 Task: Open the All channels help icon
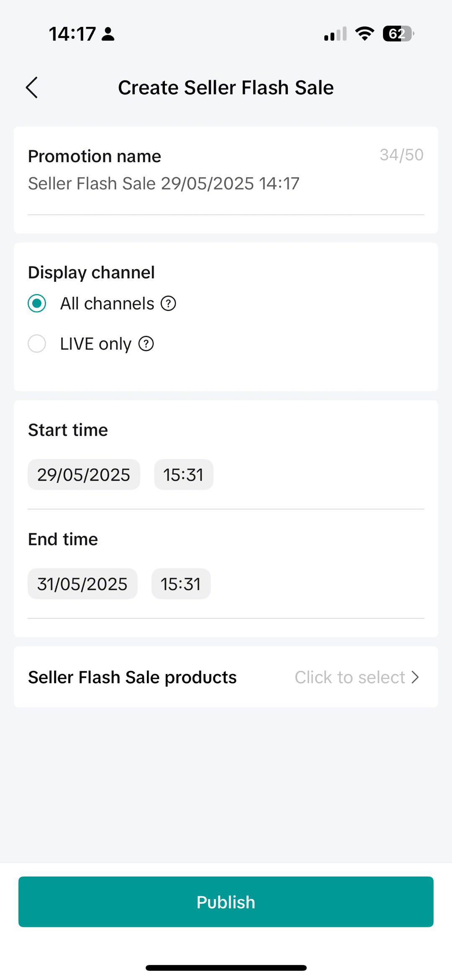click(x=168, y=304)
